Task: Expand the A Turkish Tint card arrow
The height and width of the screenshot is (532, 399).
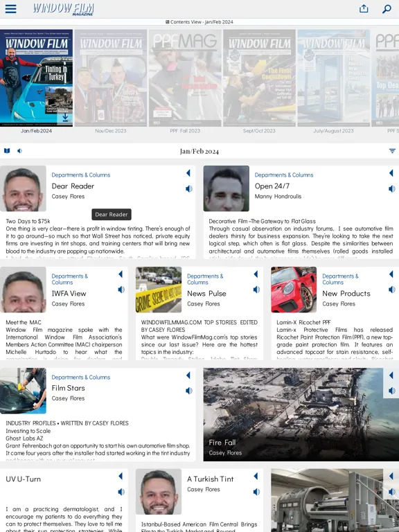Action: (x=256, y=476)
